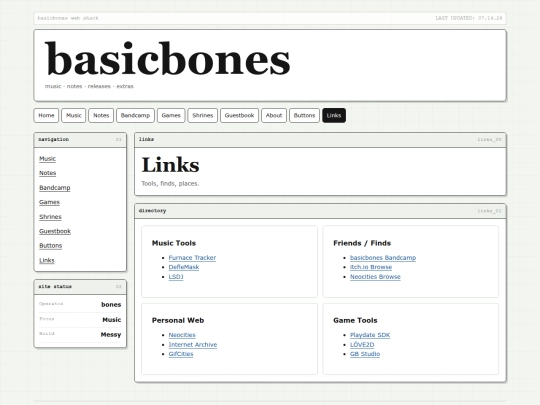
Task: Select Bandcamp button in top nav
Action: (x=135, y=115)
